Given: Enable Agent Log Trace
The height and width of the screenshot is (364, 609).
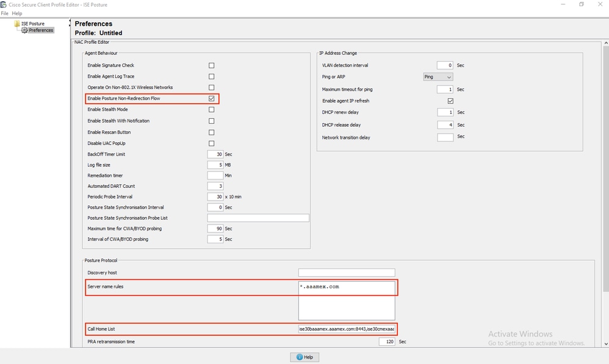Looking at the screenshot, I should point(211,76).
